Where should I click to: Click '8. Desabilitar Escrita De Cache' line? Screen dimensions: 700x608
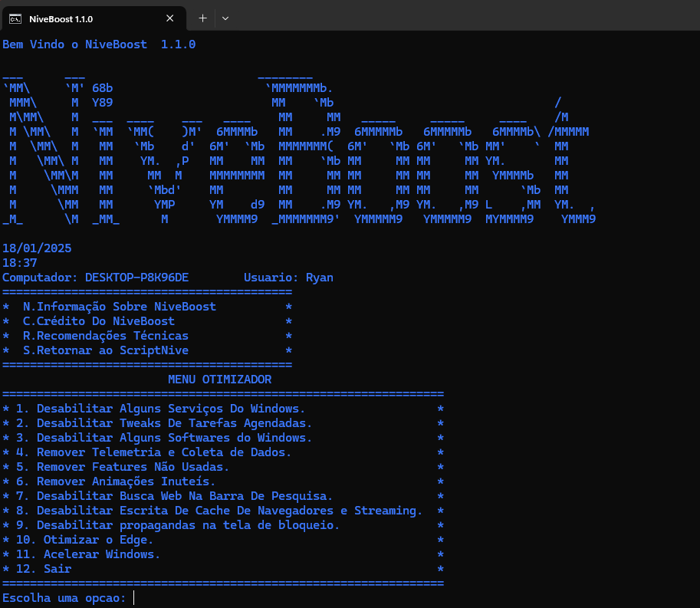(x=219, y=511)
